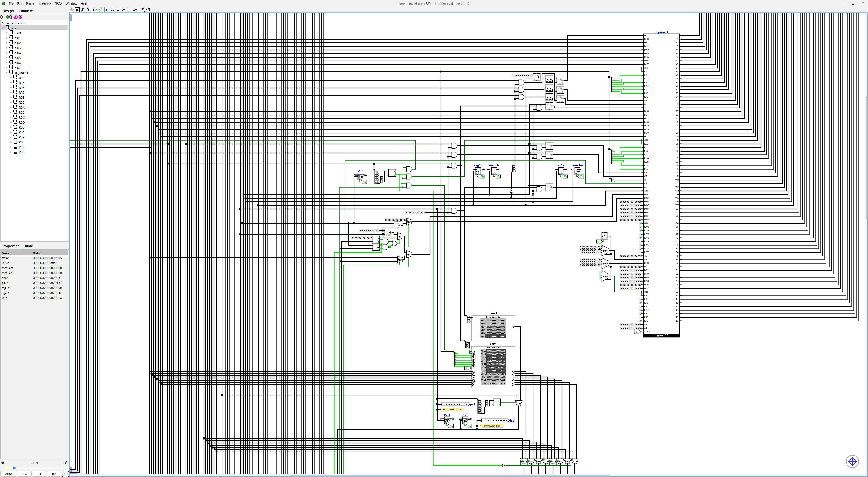Collapse the fpgaram1 tree node
This screenshot has height=477, width=868.
click(x=7, y=73)
